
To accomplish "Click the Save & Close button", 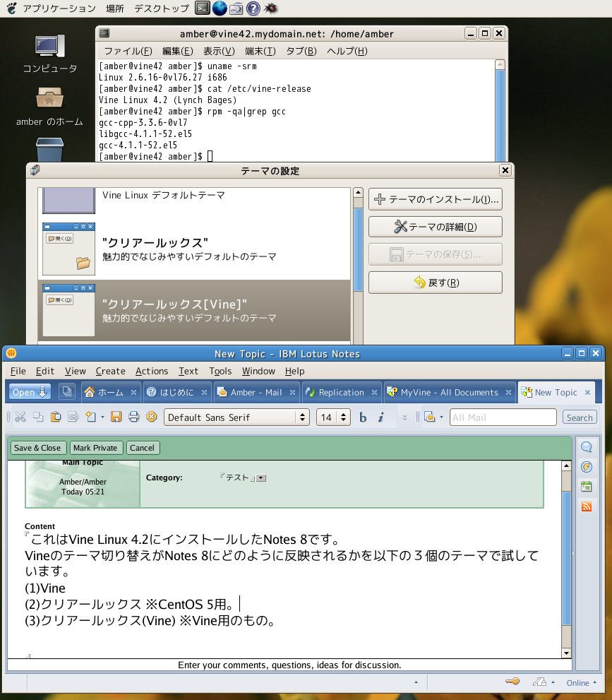I will (37, 448).
